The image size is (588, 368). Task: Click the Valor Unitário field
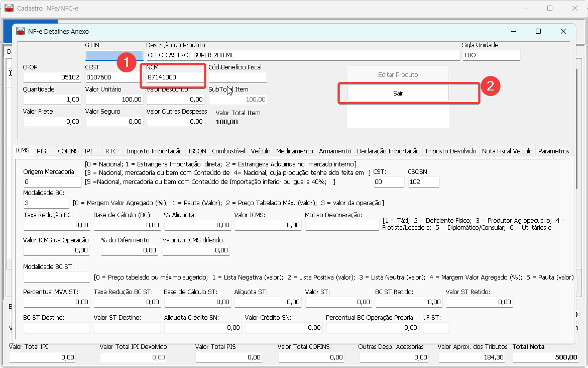tap(113, 100)
